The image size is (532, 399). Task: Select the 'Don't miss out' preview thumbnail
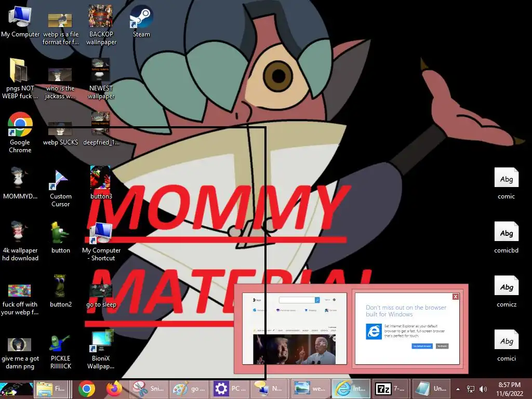pyautogui.click(x=407, y=328)
